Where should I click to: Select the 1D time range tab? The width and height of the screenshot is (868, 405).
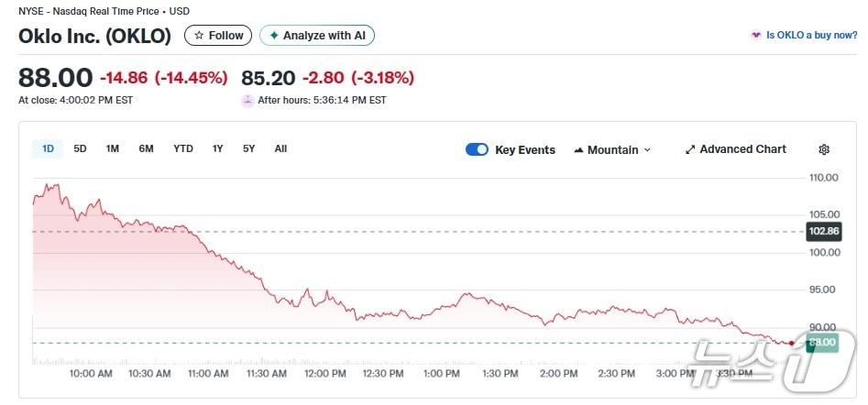[48, 148]
